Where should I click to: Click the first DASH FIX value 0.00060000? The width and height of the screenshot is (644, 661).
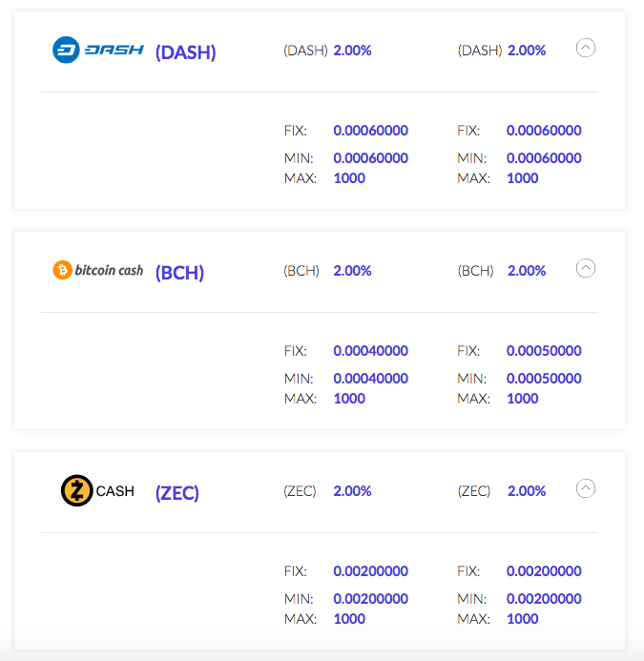click(370, 131)
